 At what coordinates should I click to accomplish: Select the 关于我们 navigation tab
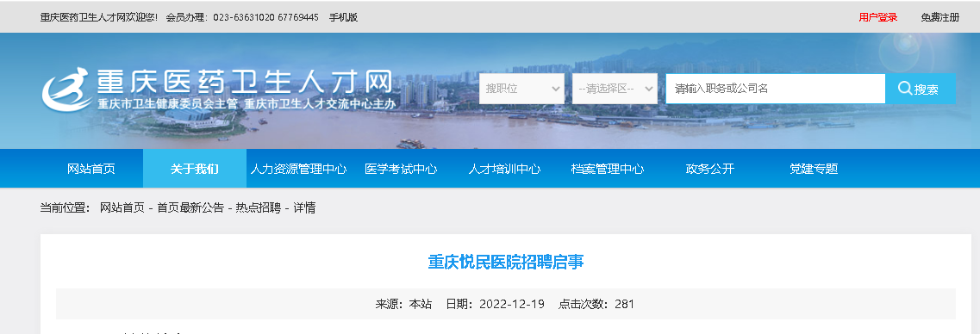click(195, 169)
